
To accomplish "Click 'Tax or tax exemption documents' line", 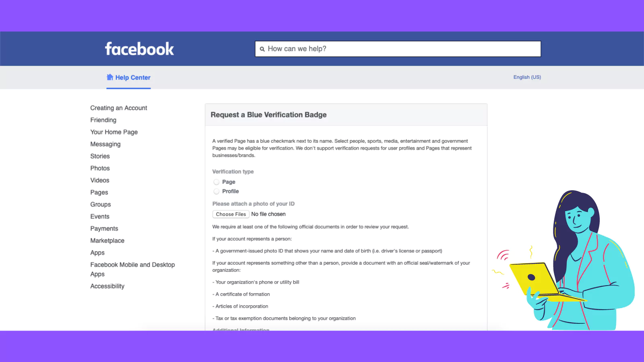I will click(x=284, y=319).
